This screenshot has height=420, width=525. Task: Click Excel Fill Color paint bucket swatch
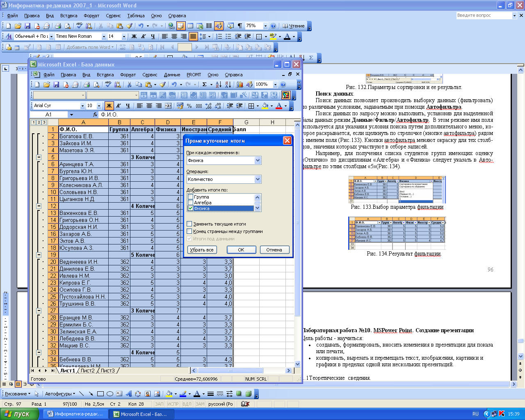click(x=265, y=106)
